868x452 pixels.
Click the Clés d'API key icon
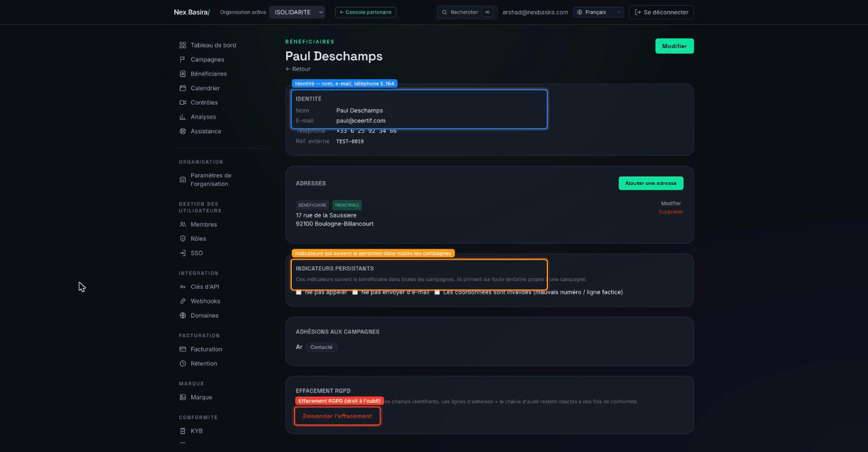click(183, 287)
